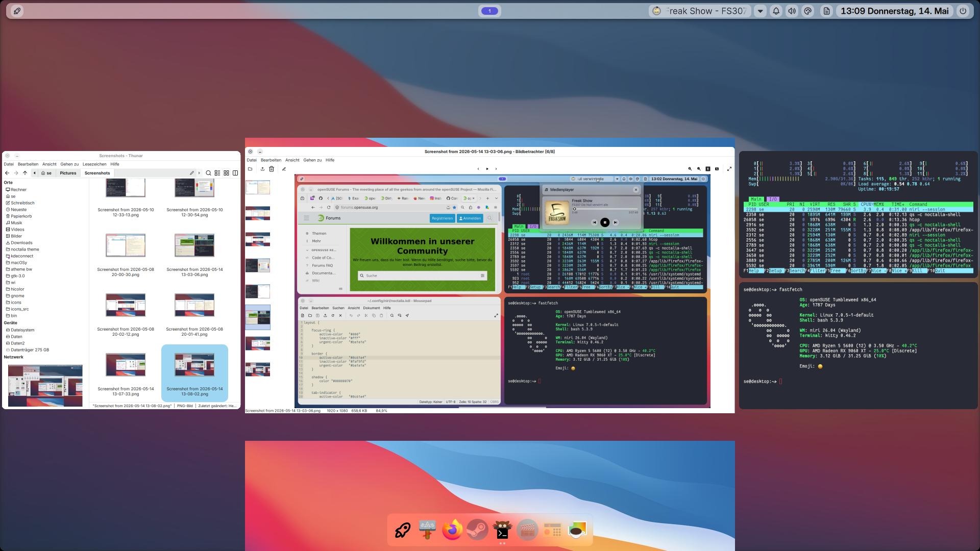The image size is (980, 551).
Task: Select Screenshot 2026-05-08 20-02-12.png thumbnail in Thunar
Action: 126,305
